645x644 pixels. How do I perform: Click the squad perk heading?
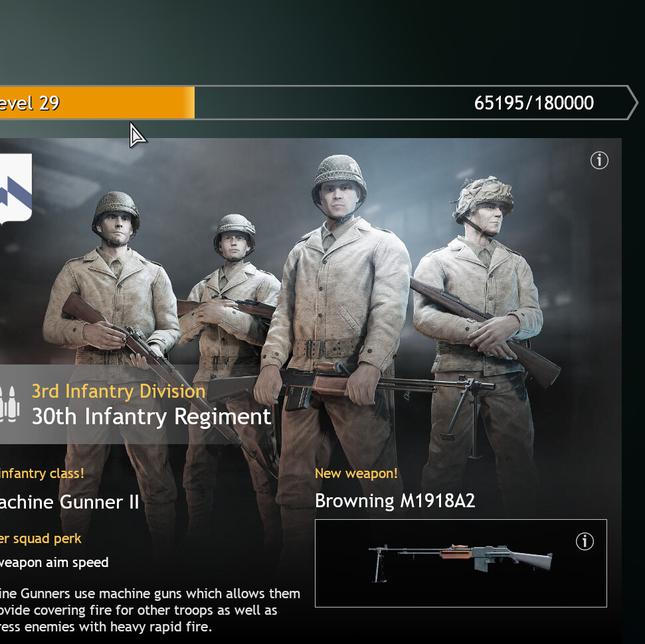[41, 538]
